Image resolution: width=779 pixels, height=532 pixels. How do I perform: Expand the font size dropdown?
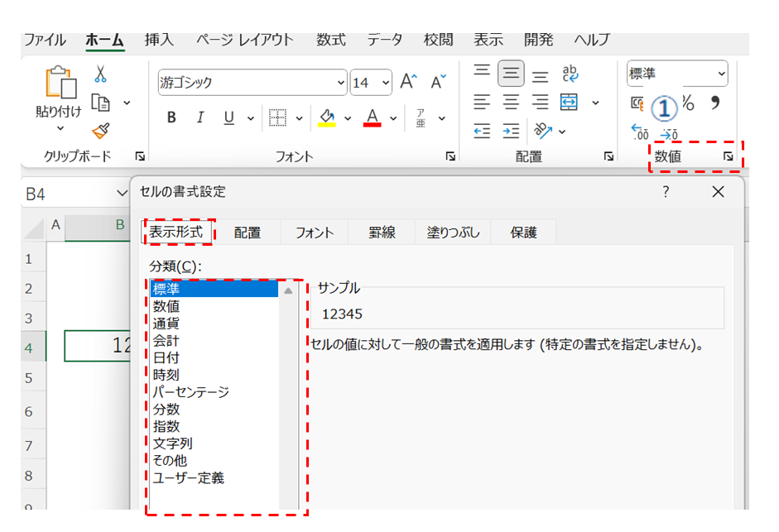pos(386,83)
